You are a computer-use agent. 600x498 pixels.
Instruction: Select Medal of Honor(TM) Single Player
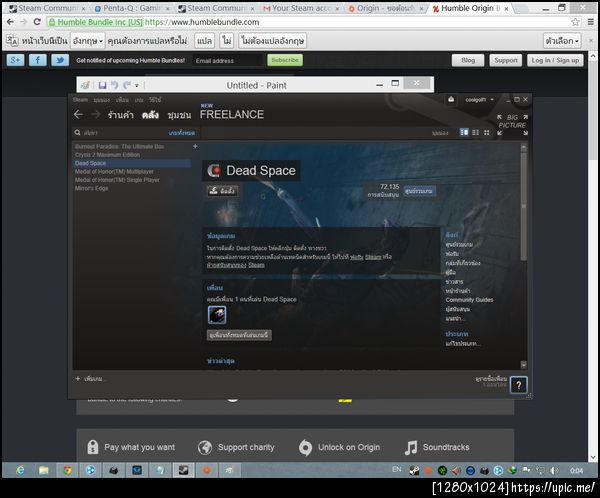click(117, 180)
